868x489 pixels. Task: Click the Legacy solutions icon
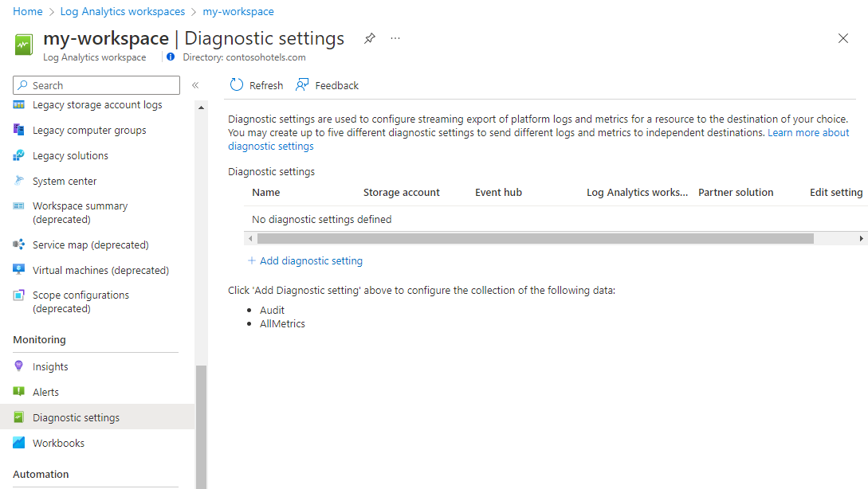(x=19, y=155)
